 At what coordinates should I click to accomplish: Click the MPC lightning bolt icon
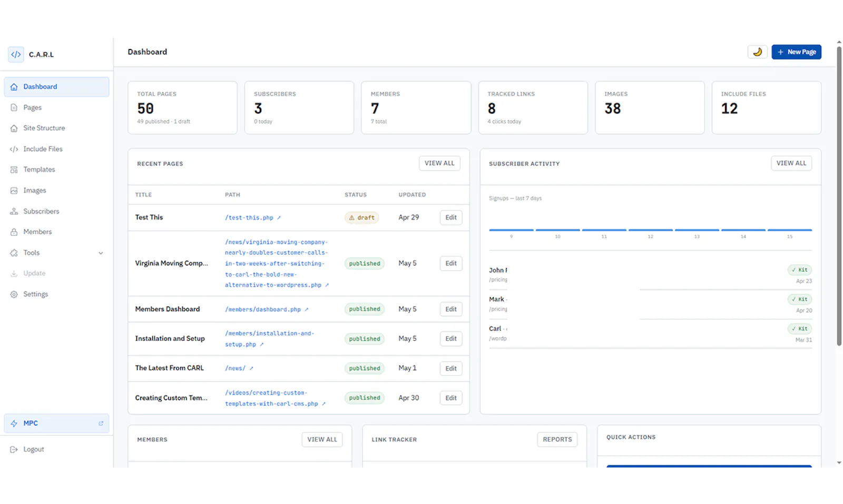pos(14,423)
